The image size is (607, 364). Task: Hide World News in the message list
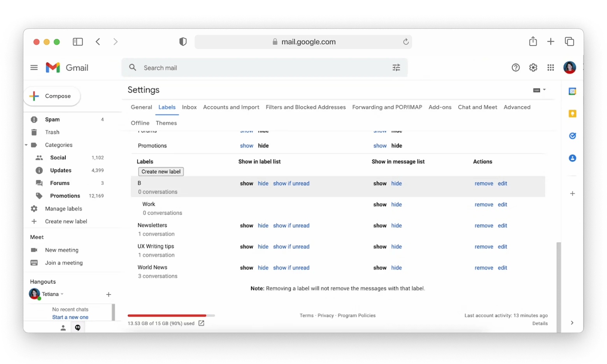(396, 268)
